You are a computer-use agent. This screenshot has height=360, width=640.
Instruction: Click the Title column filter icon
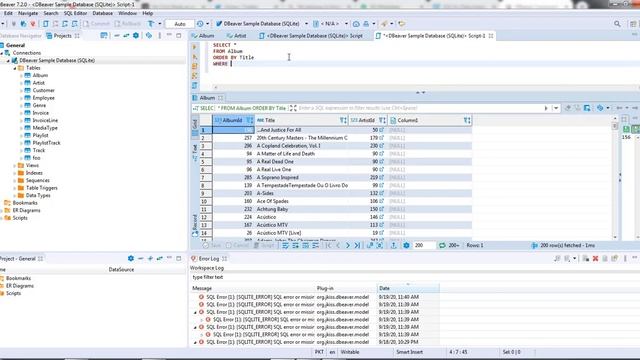coord(343,120)
